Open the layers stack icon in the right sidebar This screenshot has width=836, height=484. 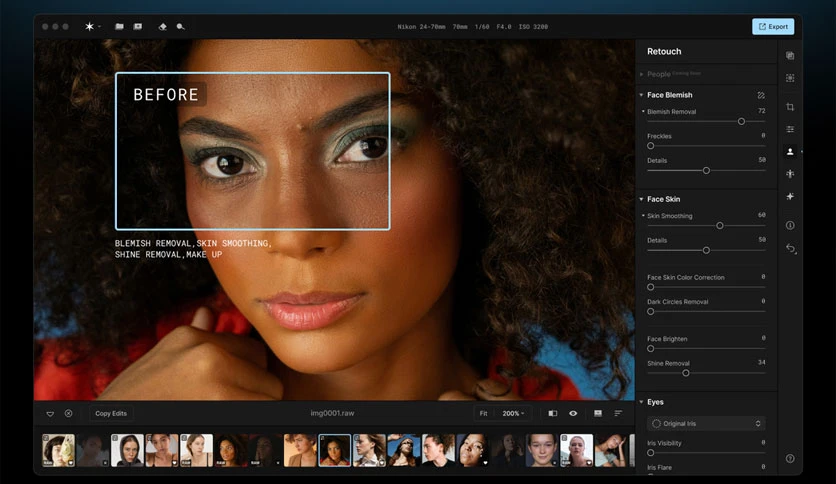pyautogui.click(x=790, y=55)
